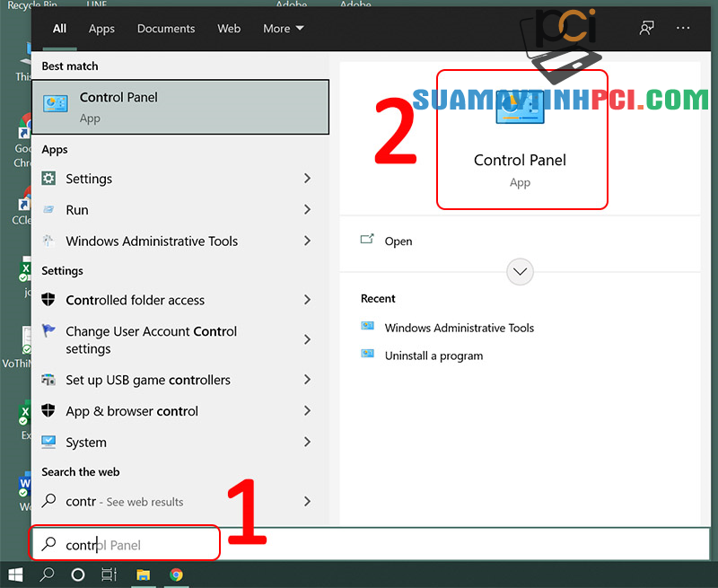Open Windows Administrative Tools in the Apps list

[x=151, y=241]
